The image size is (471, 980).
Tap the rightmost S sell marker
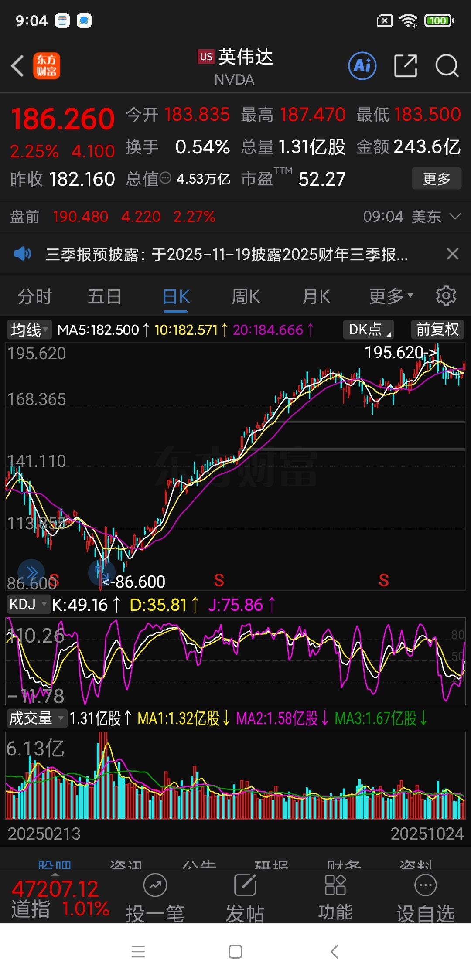click(x=384, y=580)
